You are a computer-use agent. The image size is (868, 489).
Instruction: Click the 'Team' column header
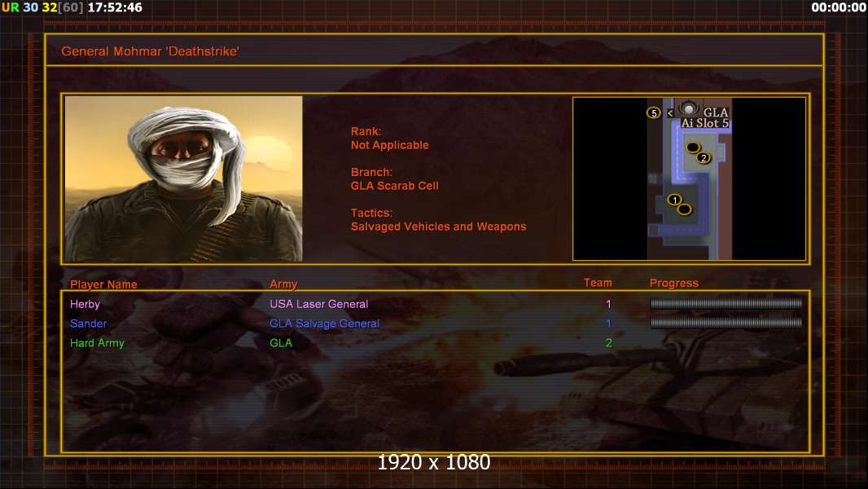(598, 283)
